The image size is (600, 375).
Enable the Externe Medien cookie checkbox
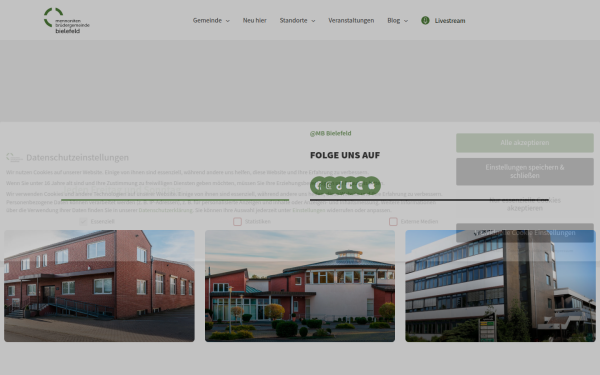(393, 222)
